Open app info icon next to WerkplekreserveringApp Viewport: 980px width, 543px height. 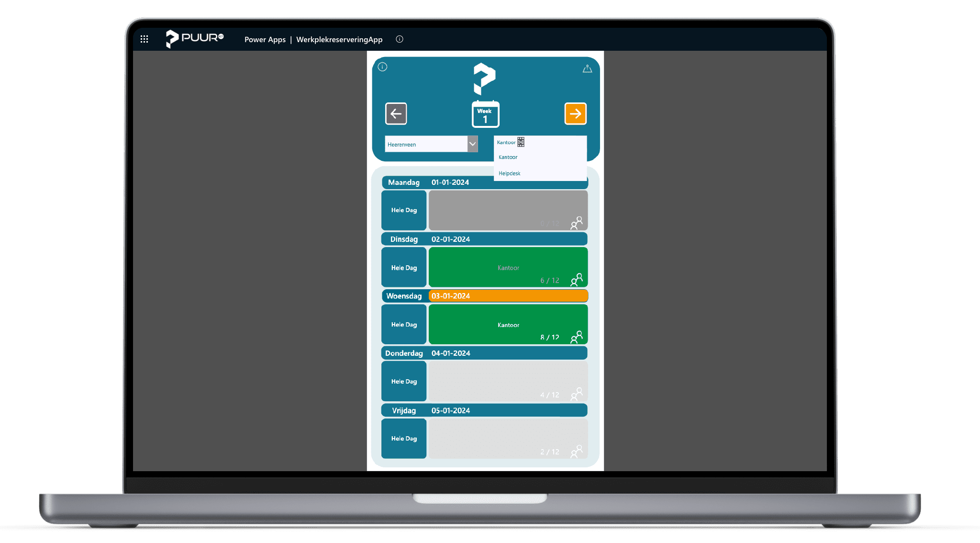(x=400, y=39)
